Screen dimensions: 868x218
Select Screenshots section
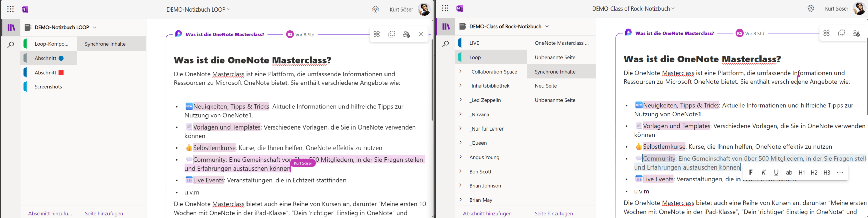(49, 86)
